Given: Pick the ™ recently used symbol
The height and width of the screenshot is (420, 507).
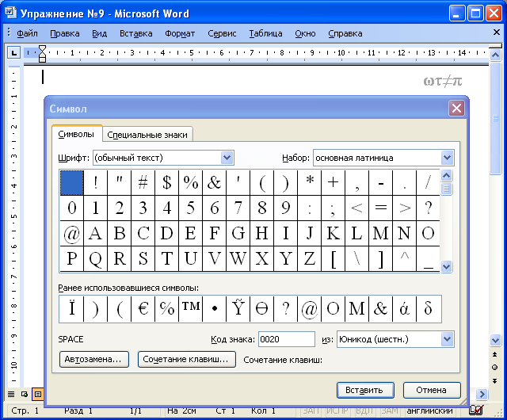Looking at the screenshot, I should (191, 309).
